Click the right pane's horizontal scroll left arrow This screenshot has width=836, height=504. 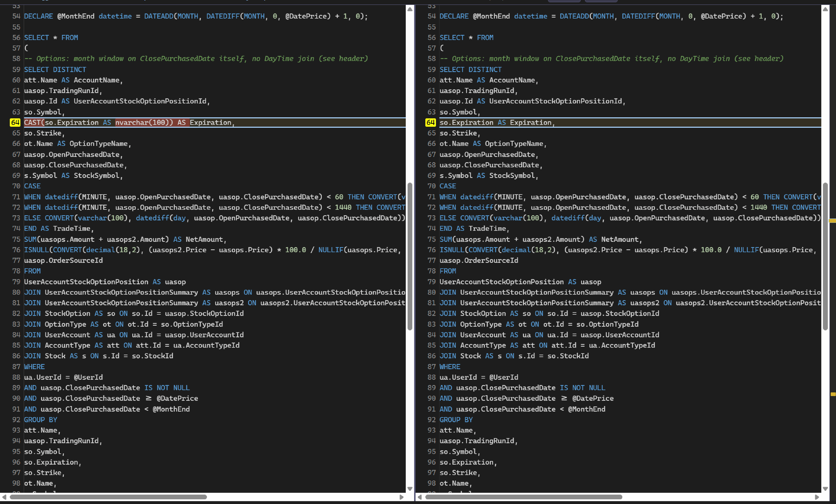pyautogui.click(x=420, y=497)
